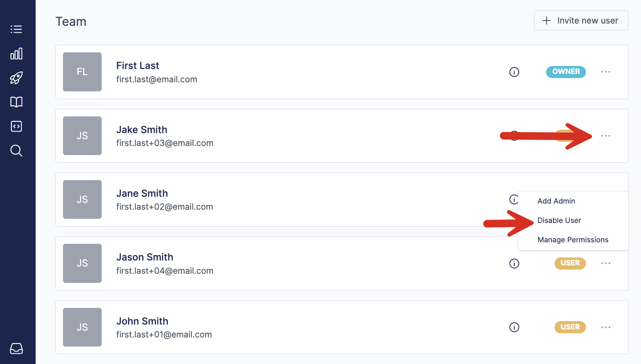Open the list menu icon in sidebar

tap(16, 29)
